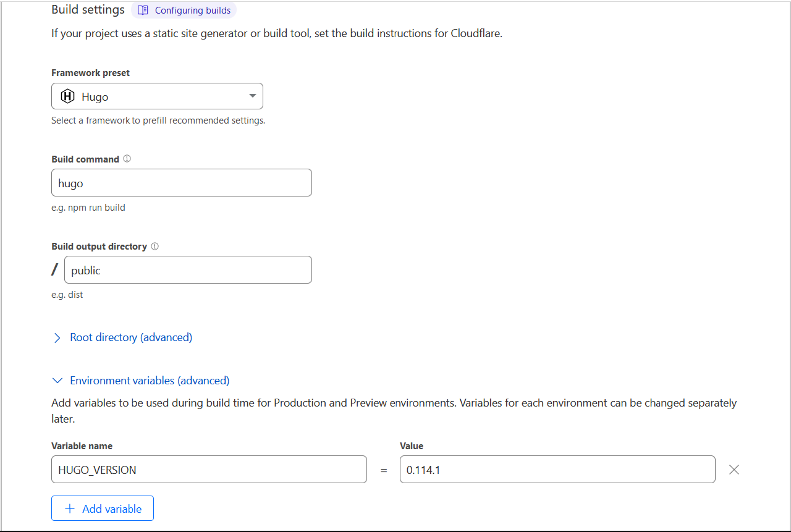Click the Build output directory field with public

click(x=188, y=270)
